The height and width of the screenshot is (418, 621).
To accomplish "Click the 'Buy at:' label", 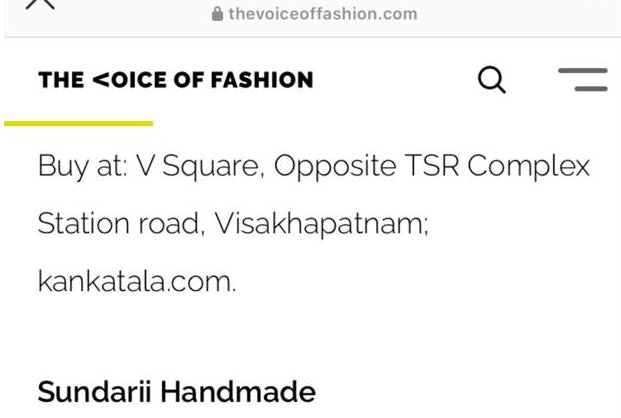I will click(81, 165).
